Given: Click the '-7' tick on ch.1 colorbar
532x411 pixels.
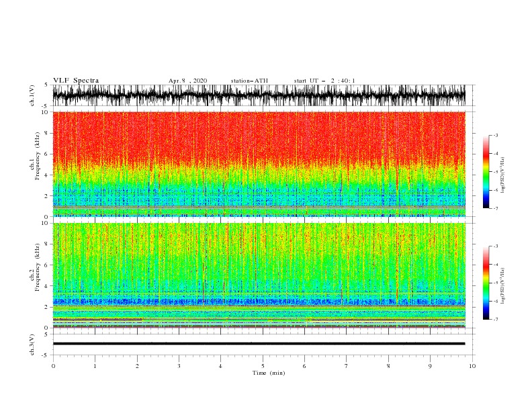Looking at the screenshot, I should (x=495, y=208).
